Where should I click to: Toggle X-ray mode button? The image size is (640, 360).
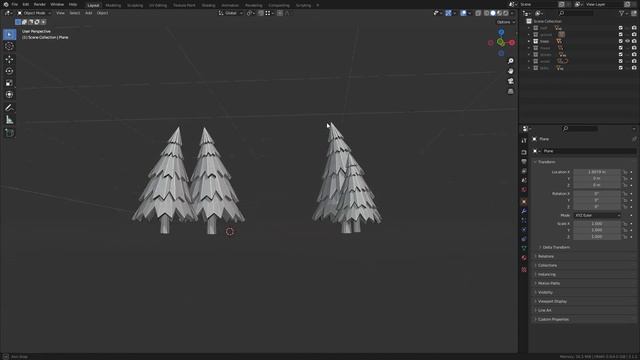point(478,13)
